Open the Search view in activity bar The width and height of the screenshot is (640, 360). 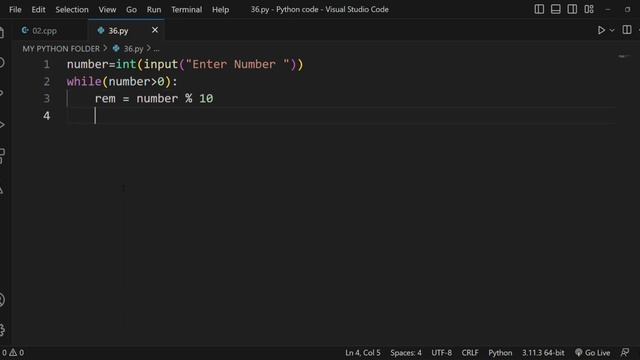tap(2, 62)
